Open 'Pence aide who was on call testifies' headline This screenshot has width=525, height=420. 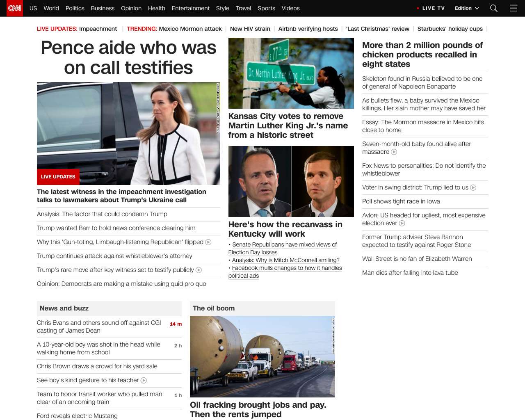pyautogui.click(x=128, y=57)
